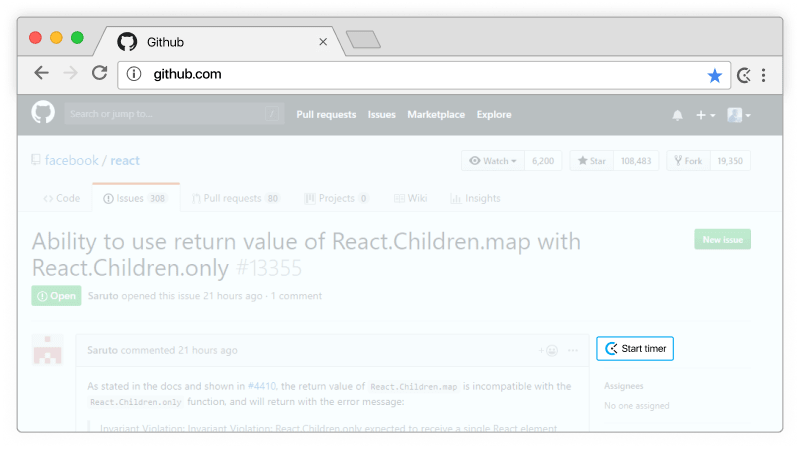Click the '1 comment' text

coord(296,296)
